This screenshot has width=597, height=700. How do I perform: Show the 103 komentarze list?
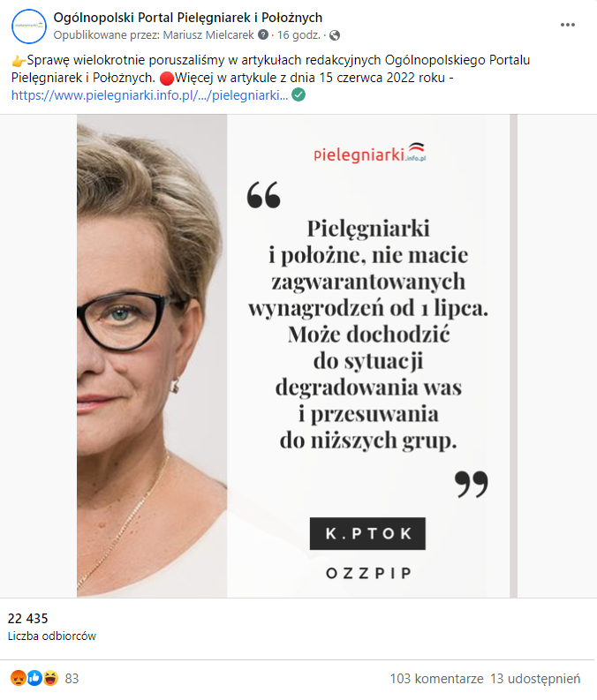(x=436, y=679)
